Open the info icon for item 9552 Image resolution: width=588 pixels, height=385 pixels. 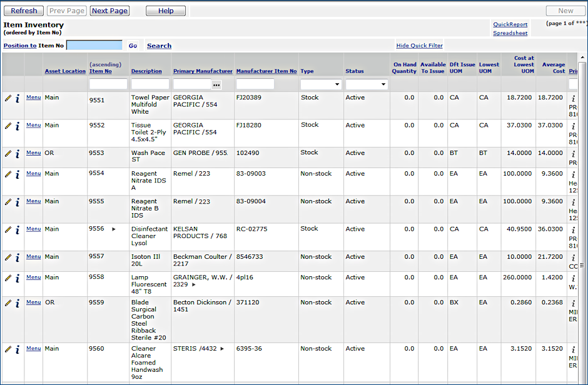18,126
